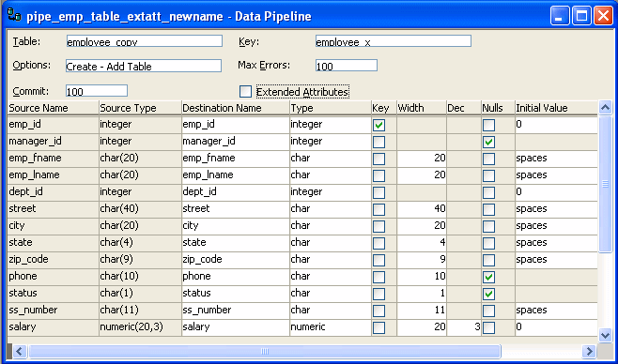This screenshot has width=618, height=364.
Task: Select destination name cell emp_fname
Action: coord(236,159)
